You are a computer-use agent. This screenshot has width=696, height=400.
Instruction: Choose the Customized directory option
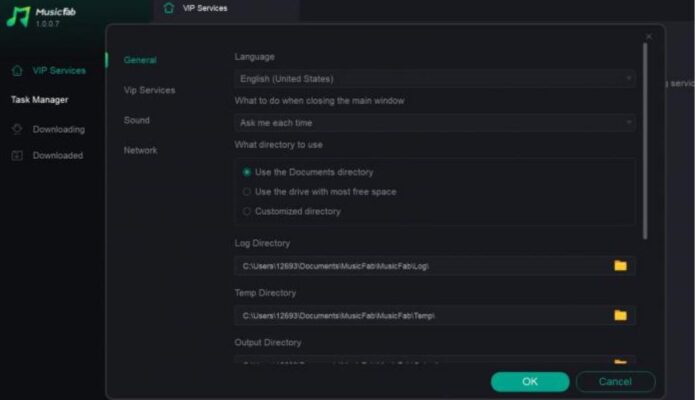point(247,211)
